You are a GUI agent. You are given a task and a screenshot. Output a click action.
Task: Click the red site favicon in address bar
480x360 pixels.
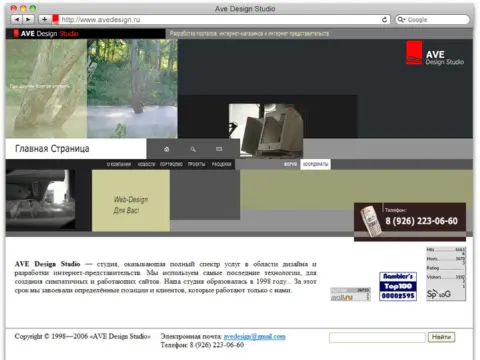click(x=55, y=19)
